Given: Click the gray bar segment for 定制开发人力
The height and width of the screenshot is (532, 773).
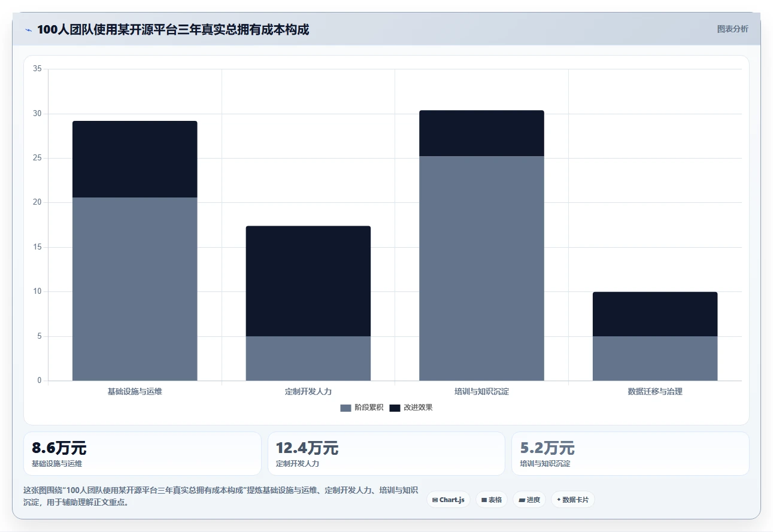Looking at the screenshot, I should [x=308, y=358].
